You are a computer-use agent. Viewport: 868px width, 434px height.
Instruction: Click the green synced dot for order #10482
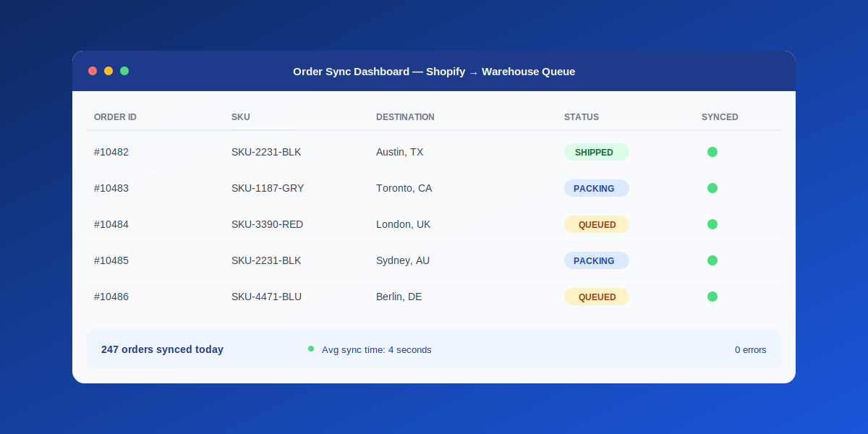click(712, 152)
